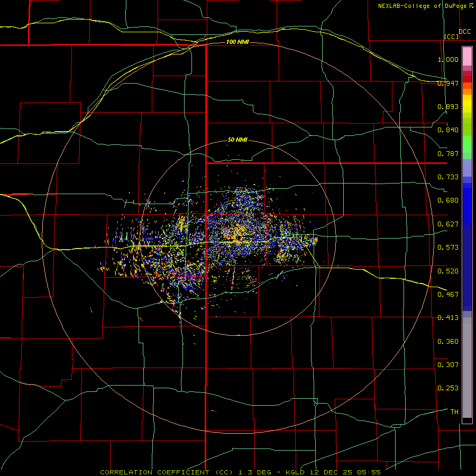The image size is (476, 476).
Task: Click the 0.840 scale value
Action: point(448,130)
